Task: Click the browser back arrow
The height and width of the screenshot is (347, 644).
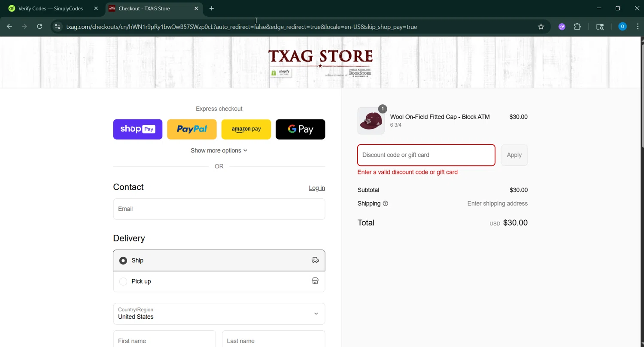Action: tap(9, 27)
